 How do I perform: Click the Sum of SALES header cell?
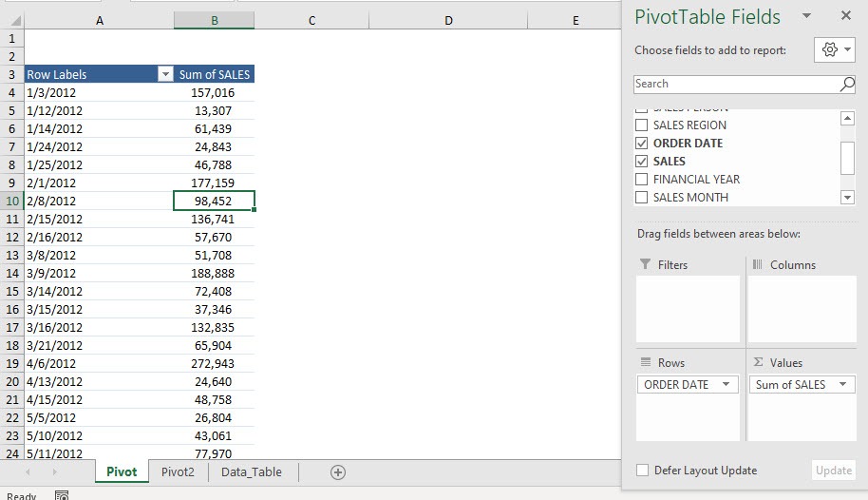[x=215, y=74]
